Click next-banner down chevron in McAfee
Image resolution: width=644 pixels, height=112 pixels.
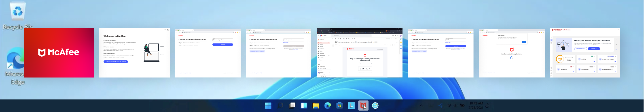616,50
